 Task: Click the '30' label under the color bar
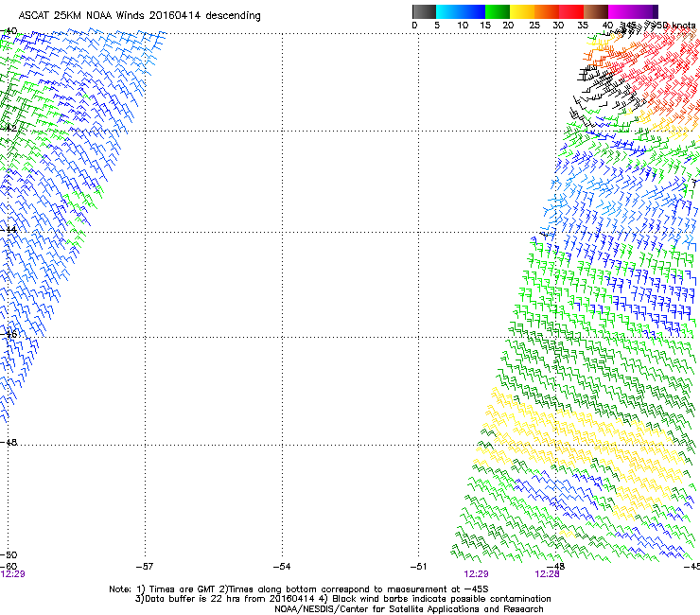[x=558, y=26]
